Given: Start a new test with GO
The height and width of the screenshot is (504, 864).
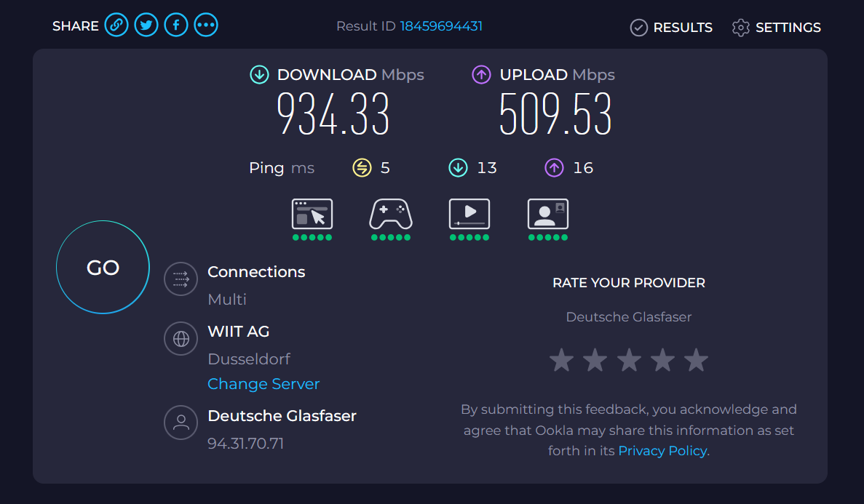Looking at the screenshot, I should pyautogui.click(x=103, y=267).
